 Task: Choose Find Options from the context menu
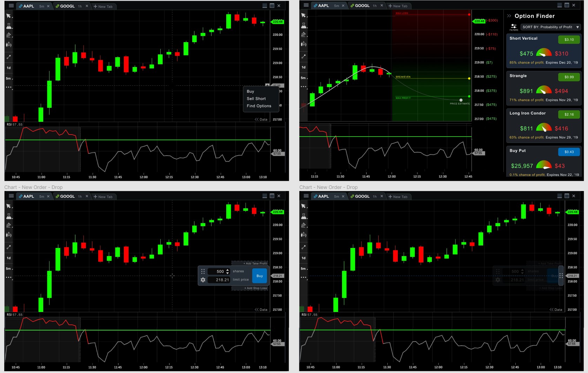pyautogui.click(x=259, y=106)
